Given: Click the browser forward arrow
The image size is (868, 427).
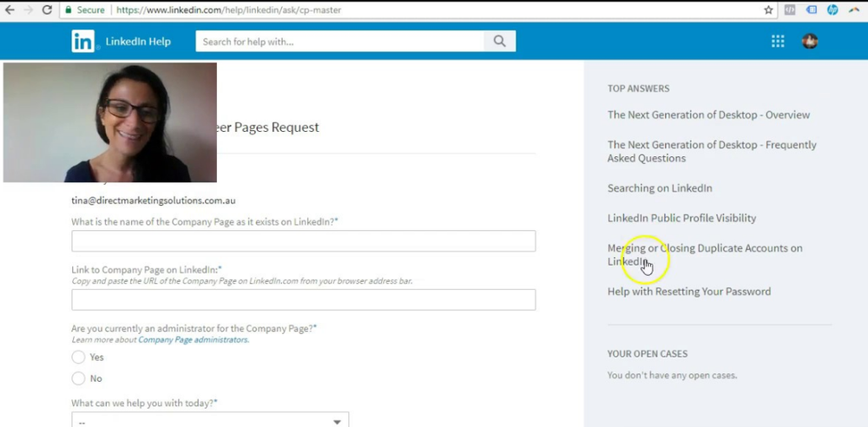Looking at the screenshot, I should click(28, 10).
